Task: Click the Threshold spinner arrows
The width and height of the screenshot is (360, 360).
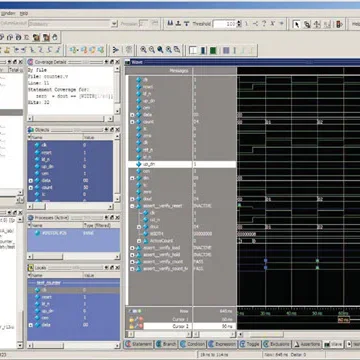Action: [x=239, y=24]
